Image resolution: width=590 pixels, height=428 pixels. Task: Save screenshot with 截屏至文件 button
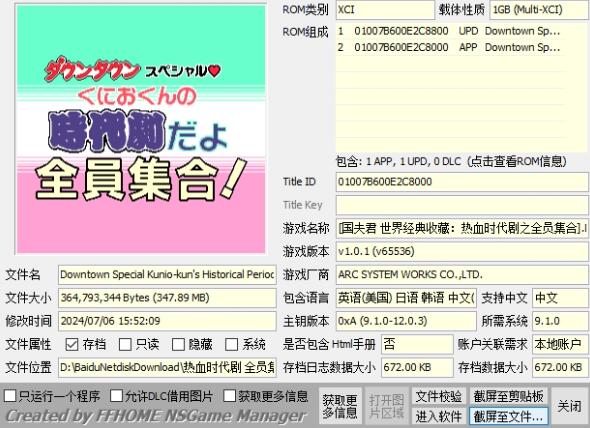coord(508,416)
